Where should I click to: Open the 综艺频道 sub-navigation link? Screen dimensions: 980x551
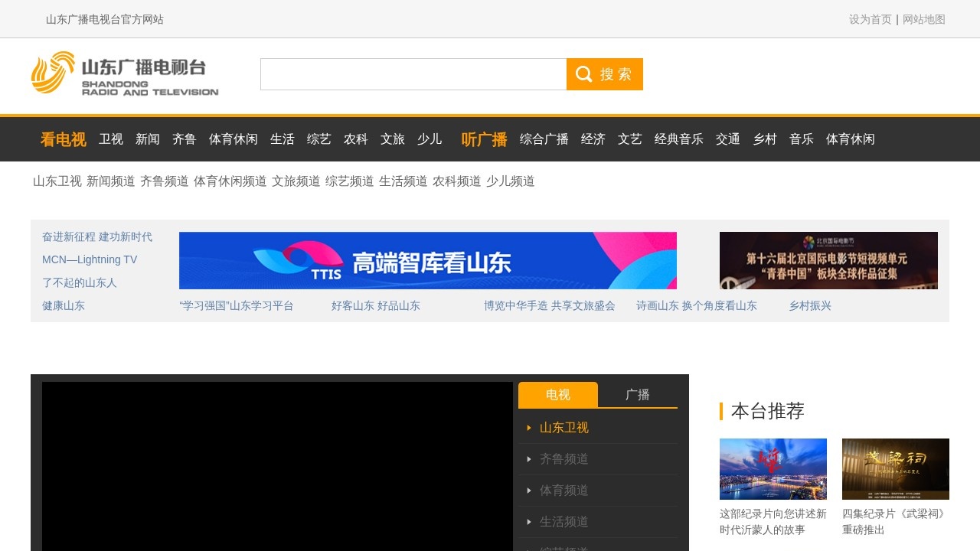350,181
